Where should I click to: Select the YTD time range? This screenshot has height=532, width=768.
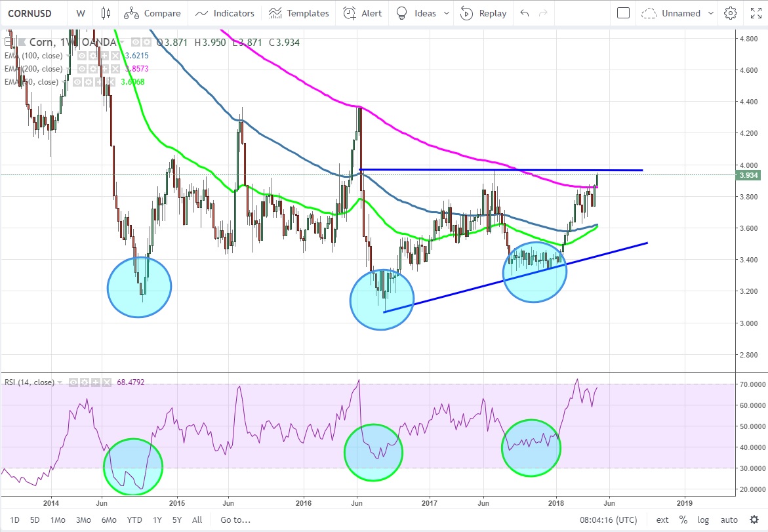134,520
